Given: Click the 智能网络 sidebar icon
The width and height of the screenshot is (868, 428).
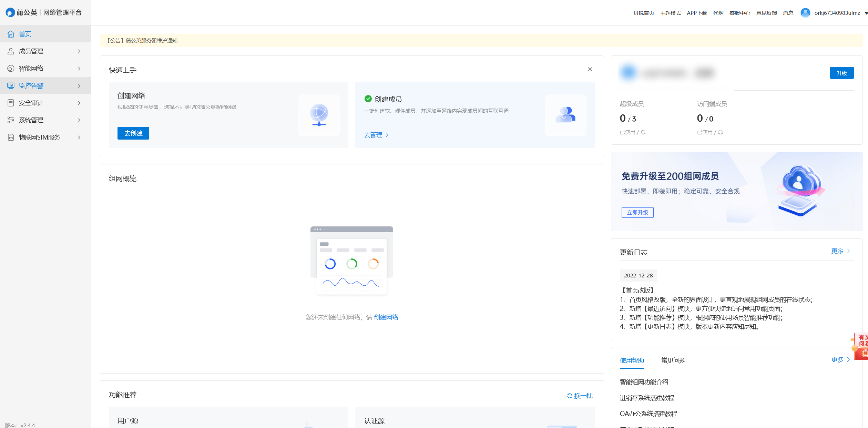Looking at the screenshot, I should point(11,68).
